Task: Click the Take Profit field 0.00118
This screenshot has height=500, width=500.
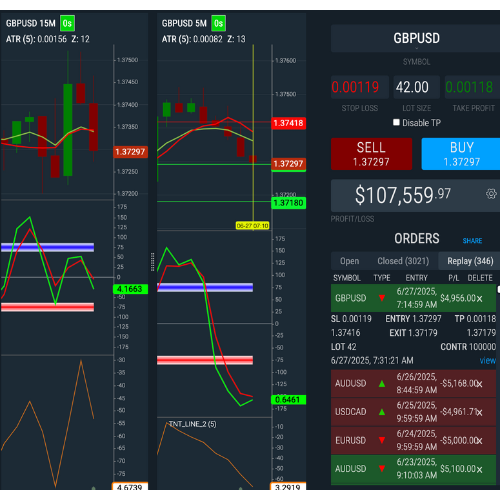Action: [472, 87]
